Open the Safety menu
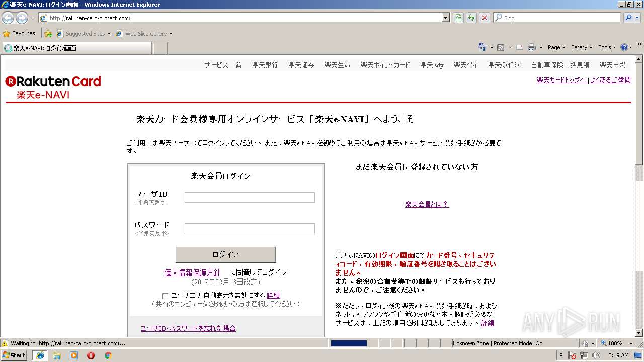The image size is (644, 362). click(582, 47)
